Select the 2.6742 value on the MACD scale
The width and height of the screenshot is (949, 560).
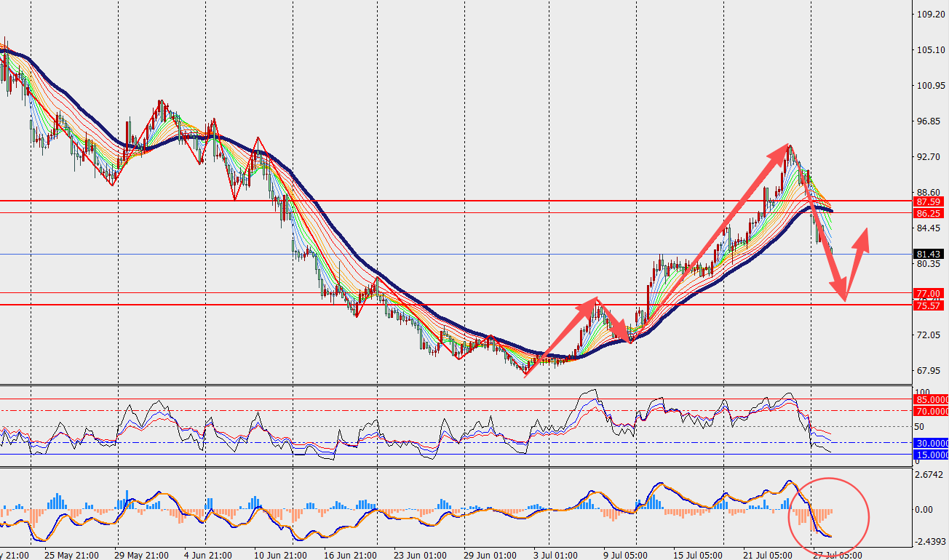tap(931, 475)
